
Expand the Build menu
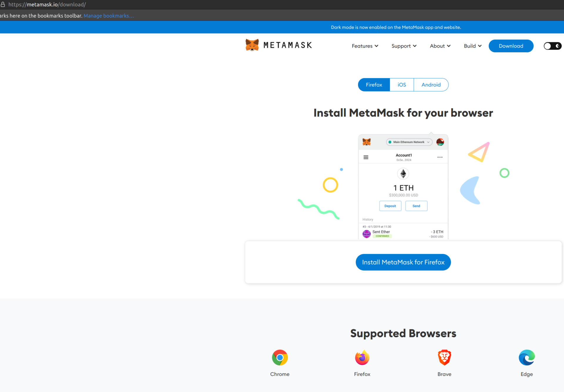point(473,46)
